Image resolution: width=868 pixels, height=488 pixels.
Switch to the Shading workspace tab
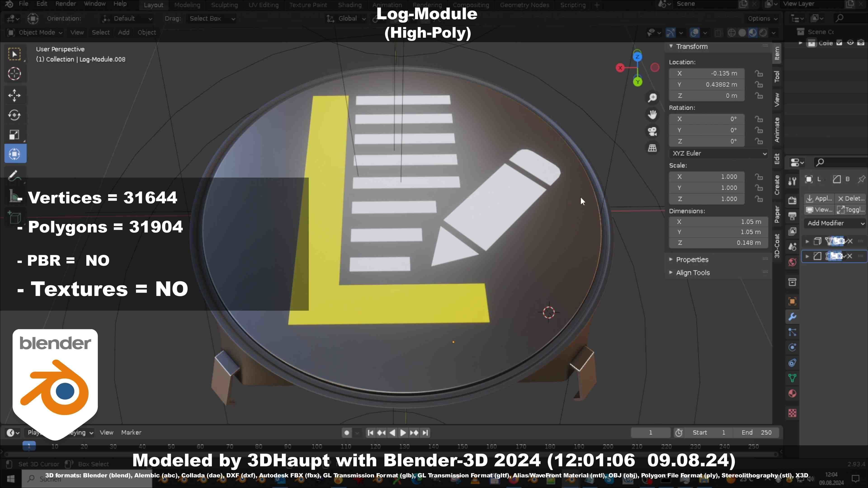click(x=350, y=5)
